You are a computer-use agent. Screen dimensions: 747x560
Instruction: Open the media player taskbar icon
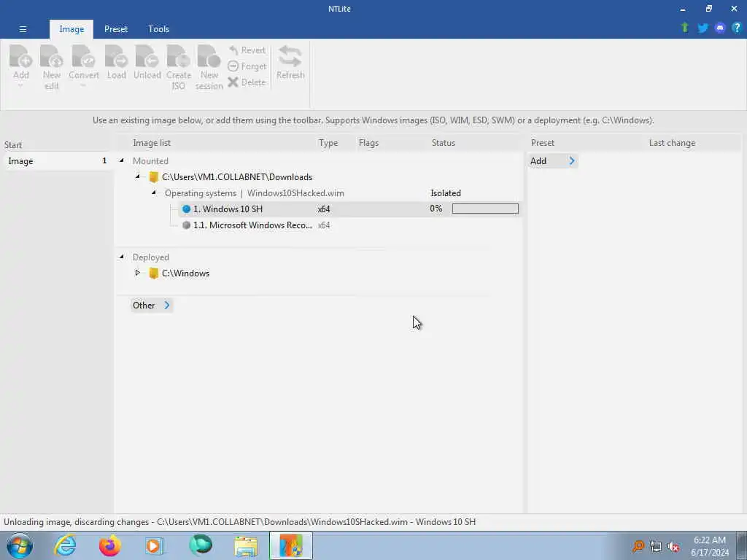[154, 545]
